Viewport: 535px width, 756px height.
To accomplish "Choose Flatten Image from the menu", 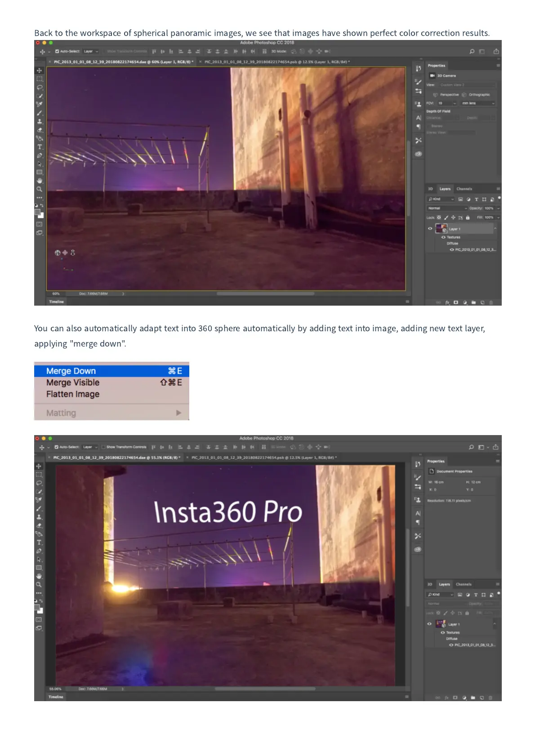I will [x=111, y=394].
